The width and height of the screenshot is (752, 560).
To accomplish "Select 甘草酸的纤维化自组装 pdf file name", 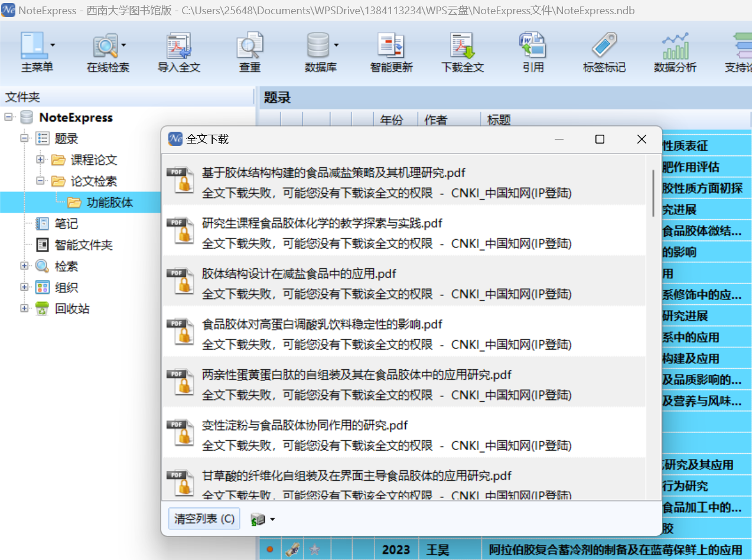I will (357, 476).
